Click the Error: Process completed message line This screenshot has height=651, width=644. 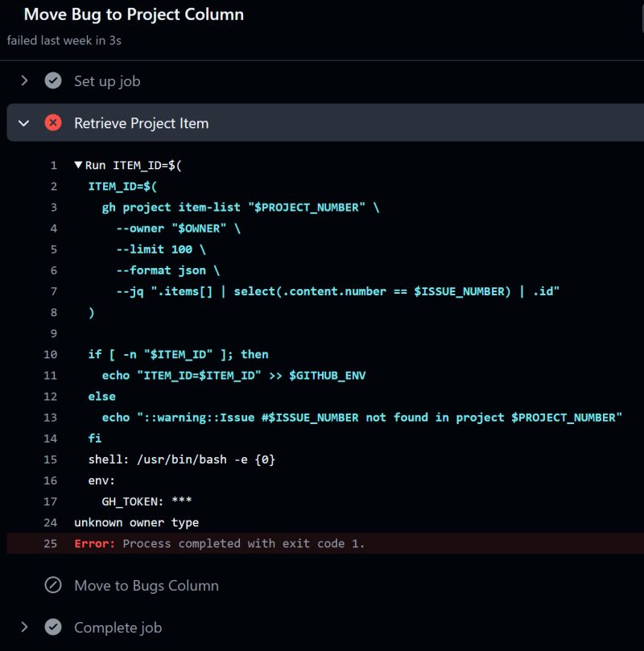pos(217,543)
